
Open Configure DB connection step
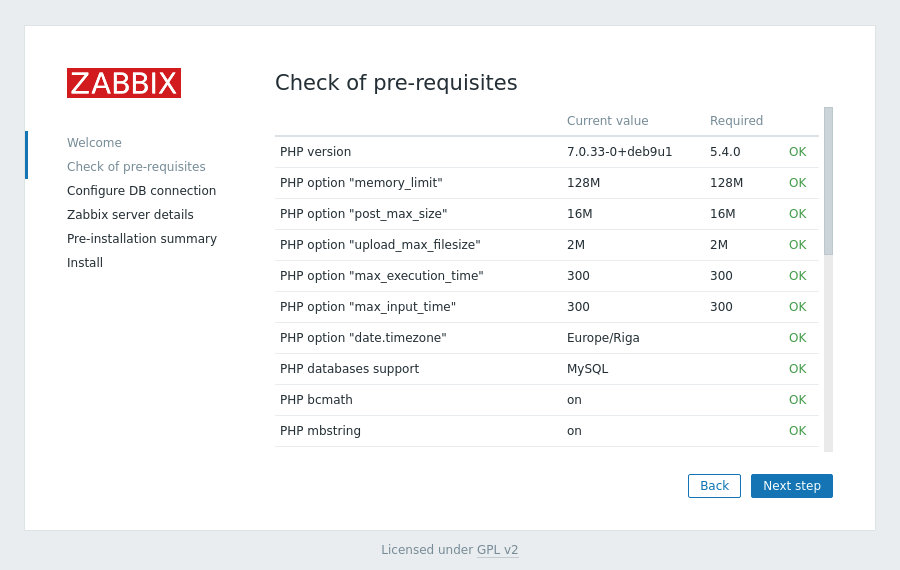click(141, 191)
